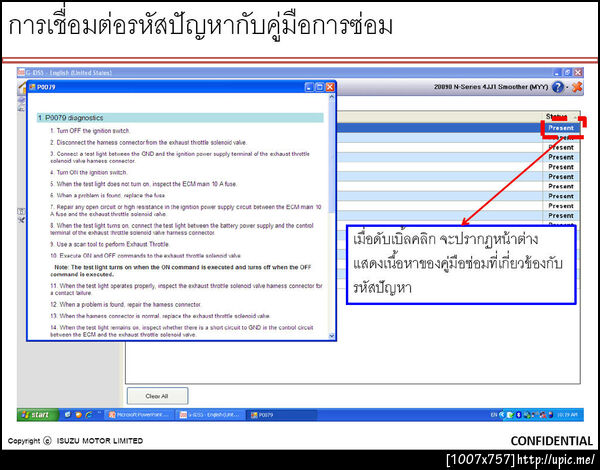Click step 5 'inspect the ECM main 10 A fuse'
This screenshot has height=470, width=600.
[x=143, y=184]
